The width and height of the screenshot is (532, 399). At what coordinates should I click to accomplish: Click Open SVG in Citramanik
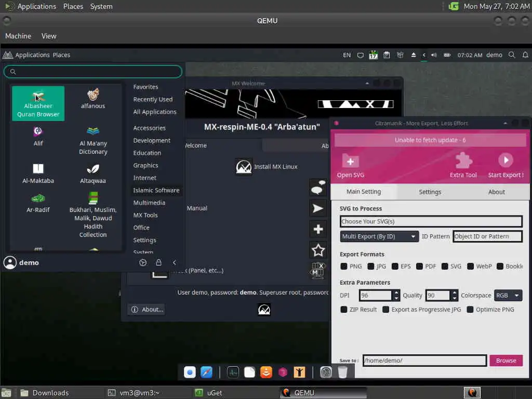pyautogui.click(x=351, y=166)
